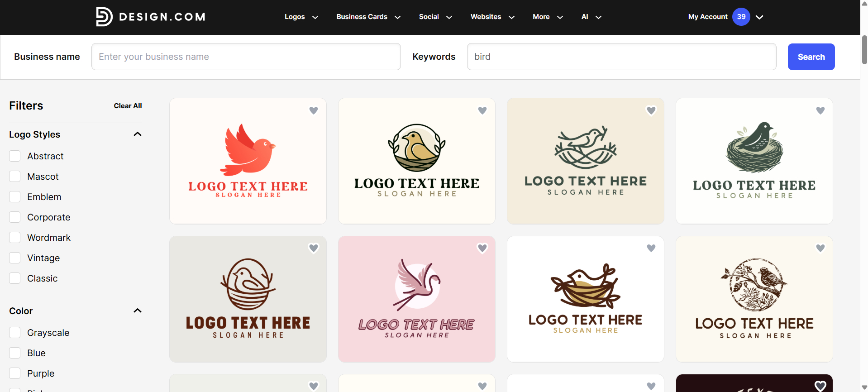
Task: Open the yellow bird in circle logo
Action: click(x=417, y=161)
